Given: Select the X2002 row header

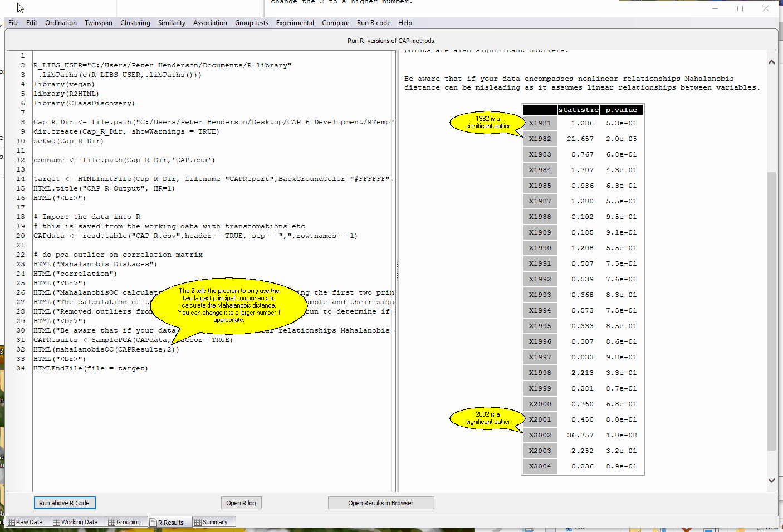Looking at the screenshot, I should (x=540, y=435).
